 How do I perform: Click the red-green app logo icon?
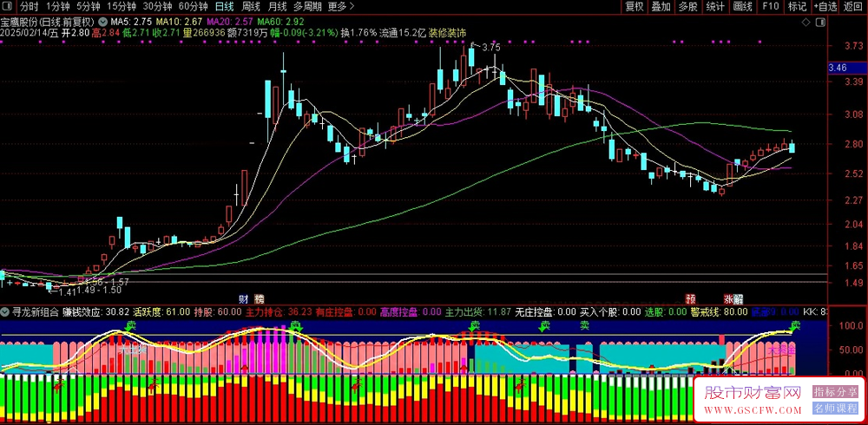pyautogui.click(x=8, y=6)
